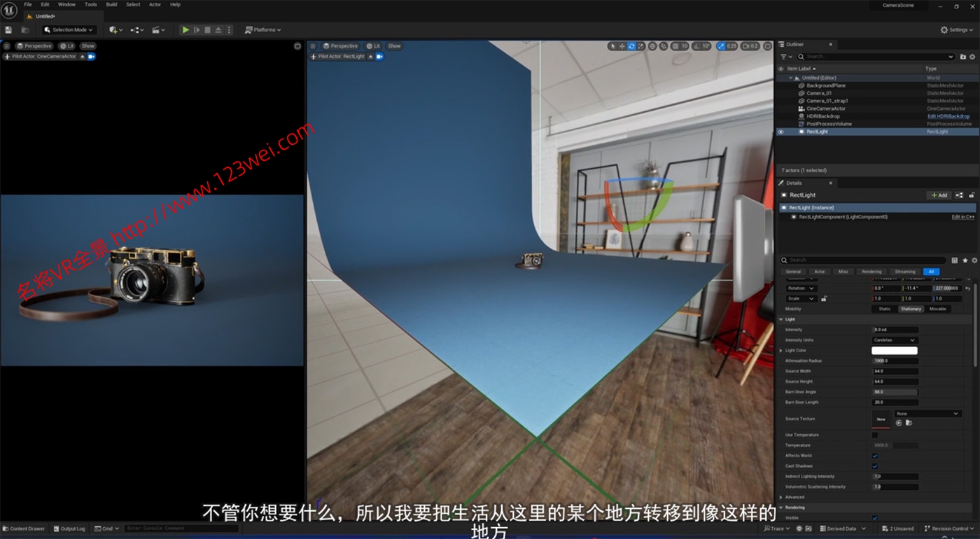Open the Intensity Units dropdown

point(894,340)
